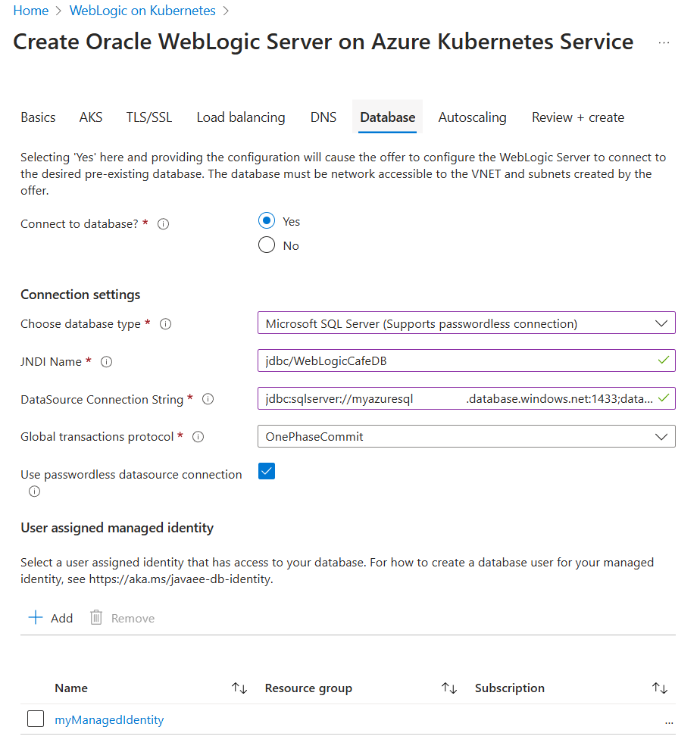The width and height of the screenshot is (700, 755).
Task: Click the info icon next to JNDI Name
Action: coord(106,361)
